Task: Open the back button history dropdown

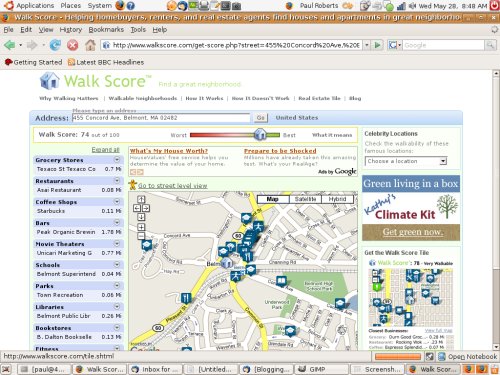Action: [21, 45]
